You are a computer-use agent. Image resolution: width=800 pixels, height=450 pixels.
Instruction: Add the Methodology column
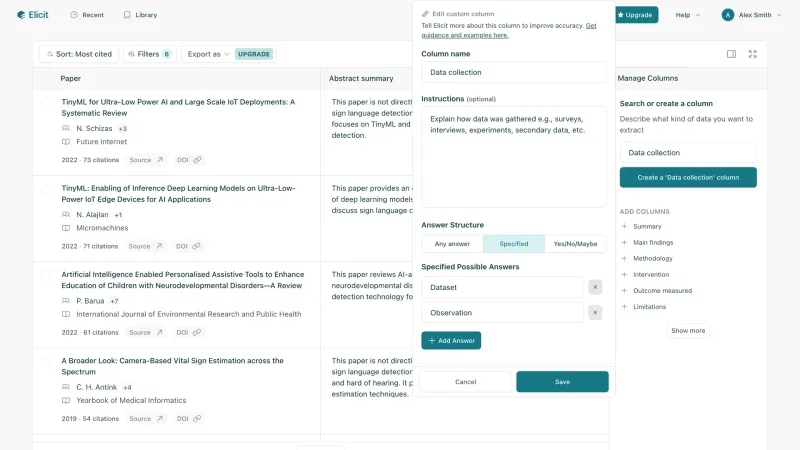(646, 259)
